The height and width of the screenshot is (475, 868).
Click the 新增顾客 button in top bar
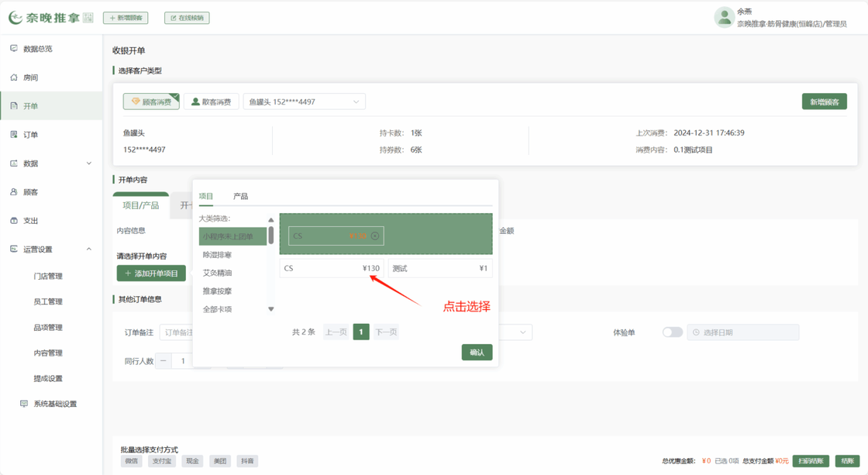pyautogui.click(x=126, y=18)
